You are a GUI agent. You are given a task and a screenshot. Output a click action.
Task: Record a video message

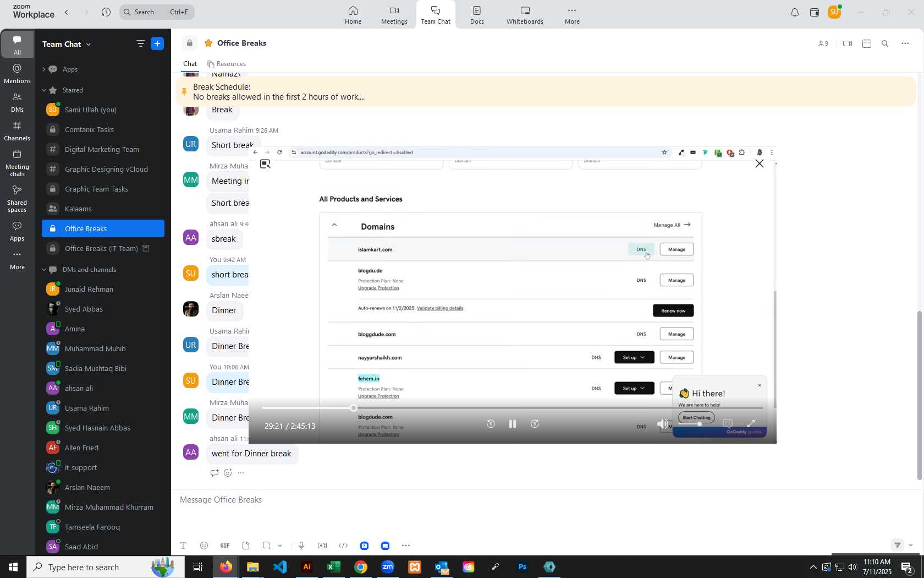point(322,546)
